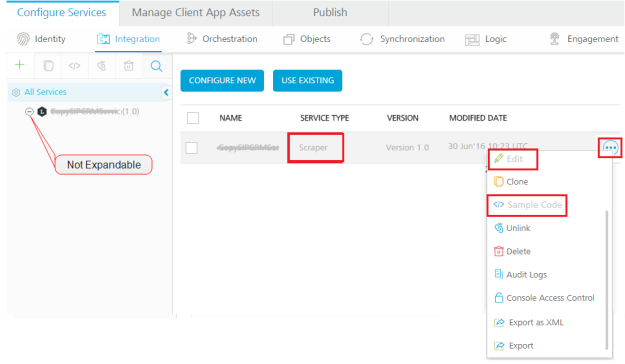
Task: Click the USE EXISTING button
Action: (307, 81)
